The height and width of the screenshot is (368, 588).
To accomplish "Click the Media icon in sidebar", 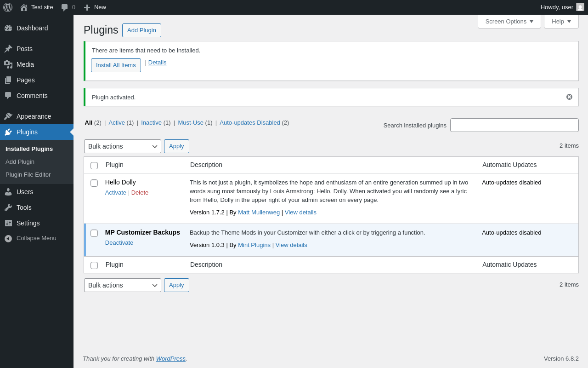I will (x=8, y=64).
